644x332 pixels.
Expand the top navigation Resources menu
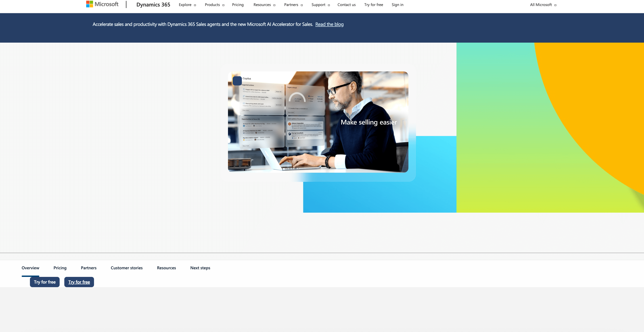(264, 5)
